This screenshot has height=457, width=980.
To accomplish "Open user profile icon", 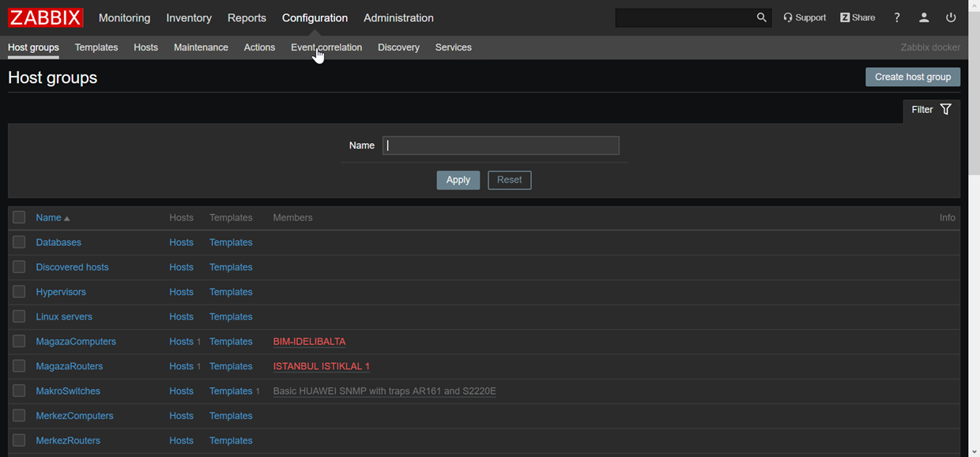I will pyautogui.click(x=924, y=17).
